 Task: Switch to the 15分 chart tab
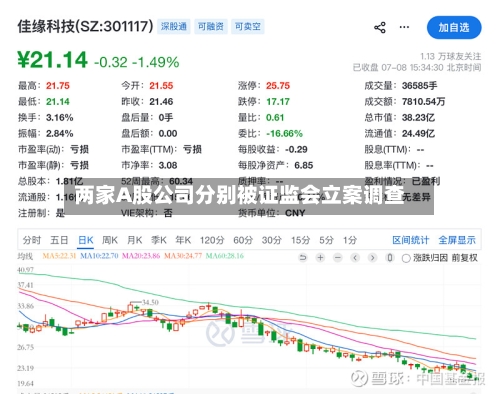[x=300, y=240]
